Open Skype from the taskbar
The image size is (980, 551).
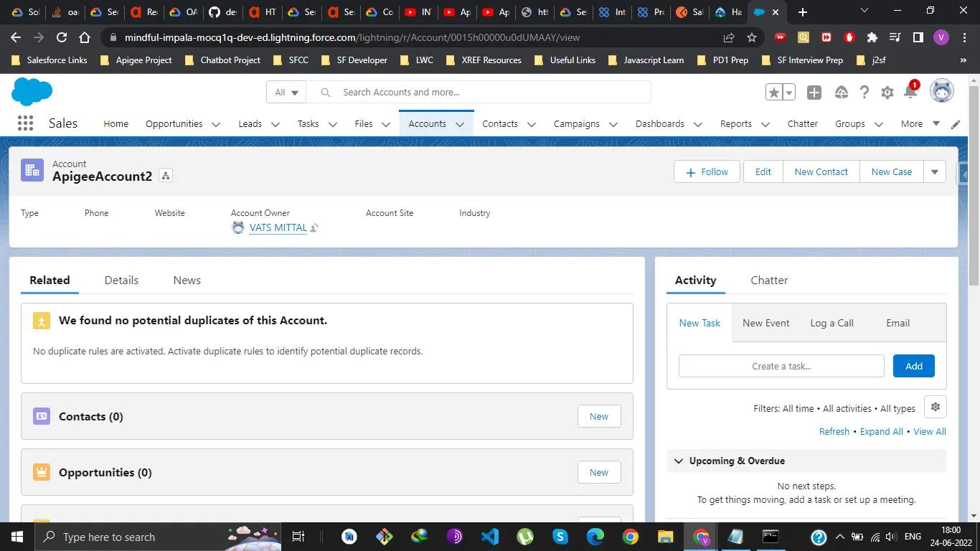pyautogui.click(x=560, y=537)
